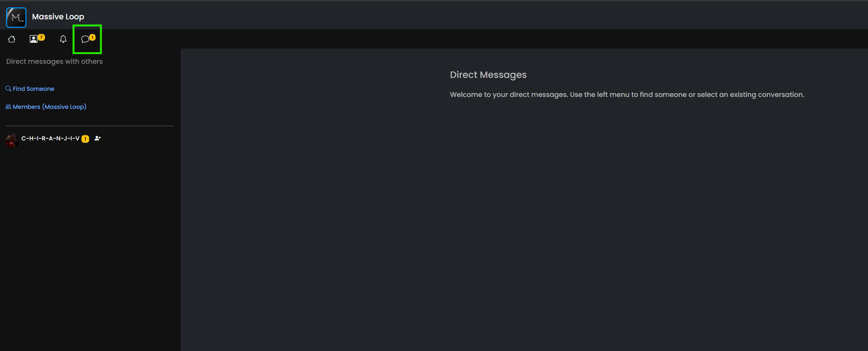
Task: Open the Home icon in top navigation
Action: coord(12,39)
